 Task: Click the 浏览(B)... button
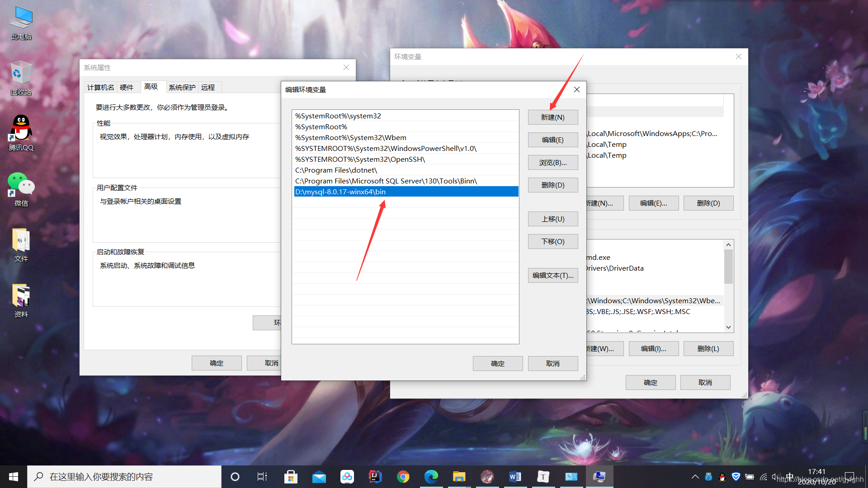click(553, 163)
